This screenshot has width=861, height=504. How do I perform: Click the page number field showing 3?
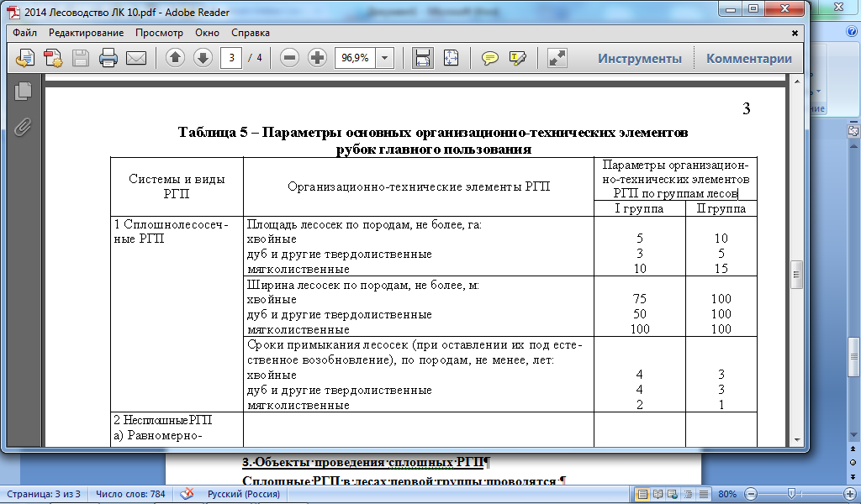click(232, 58)
